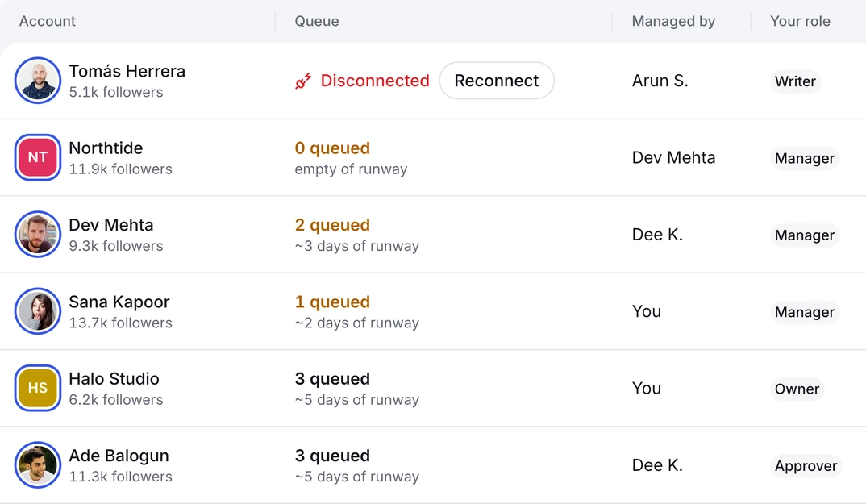The image size is (866, 504).
Task: Click Northtide's 0 queued label
Action: [x=332, y=148]
